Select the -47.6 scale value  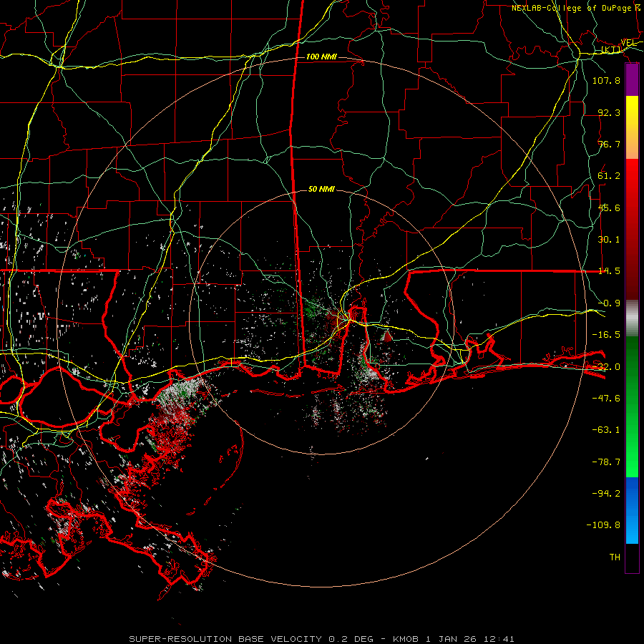(x=606, y=399)
